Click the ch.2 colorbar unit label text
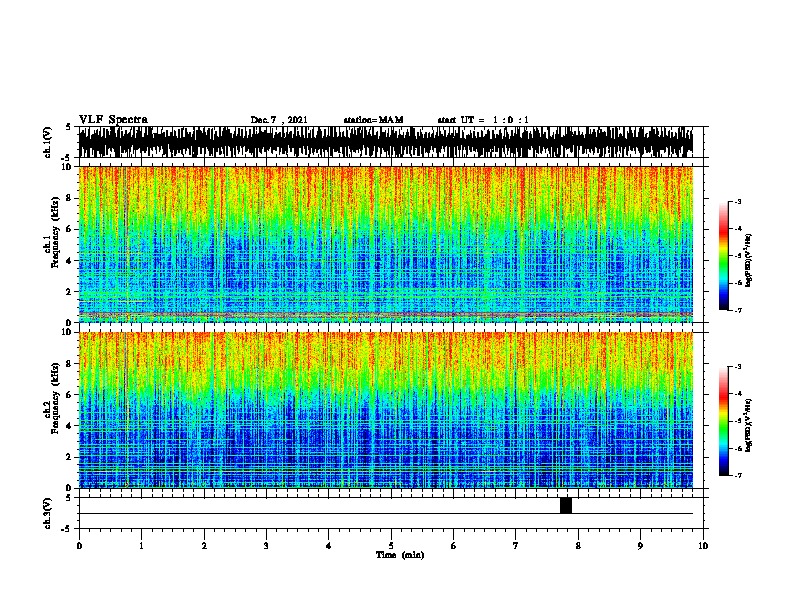The width and height of the screenshot is (792, 612). click(x=749, y=425)
